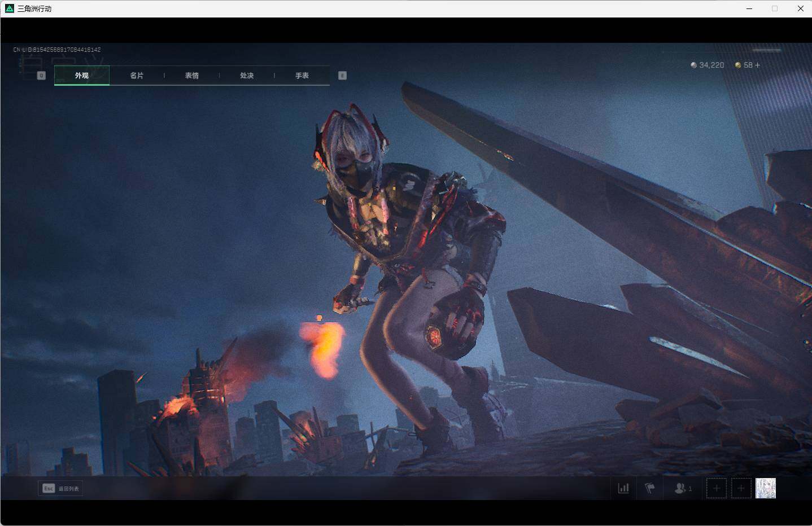The width and height of the screenshot is (812, 526).
Task: Click the silver currency coin icon
Action: point(693,65)
